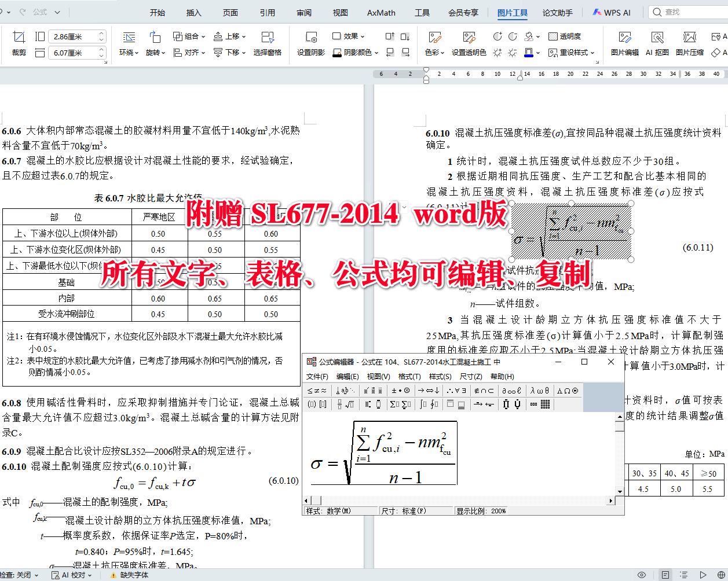Open set theory symbols palette (∉∩⊂)
The width and height of the screenshot is (728, 581).
[485, 391]
